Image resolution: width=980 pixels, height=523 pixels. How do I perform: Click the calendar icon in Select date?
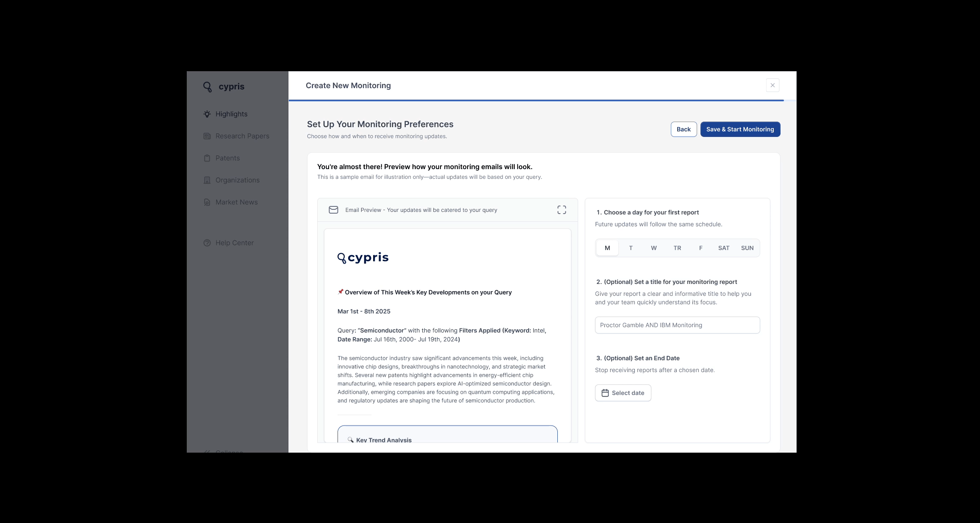[605, 393]
